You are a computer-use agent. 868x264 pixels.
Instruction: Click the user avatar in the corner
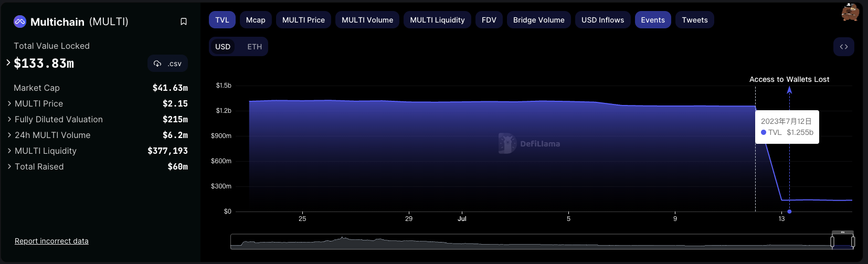point(850,12)
